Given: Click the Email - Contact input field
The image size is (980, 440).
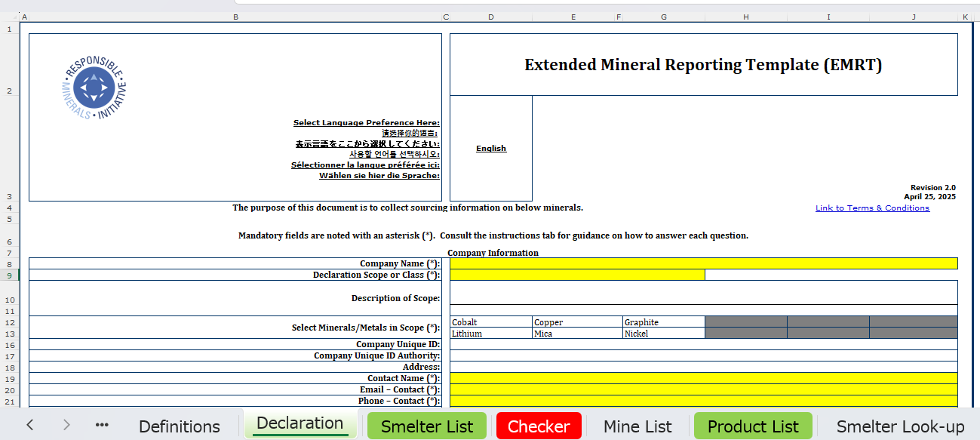Looking at the screenshot, I should point(704,389).
